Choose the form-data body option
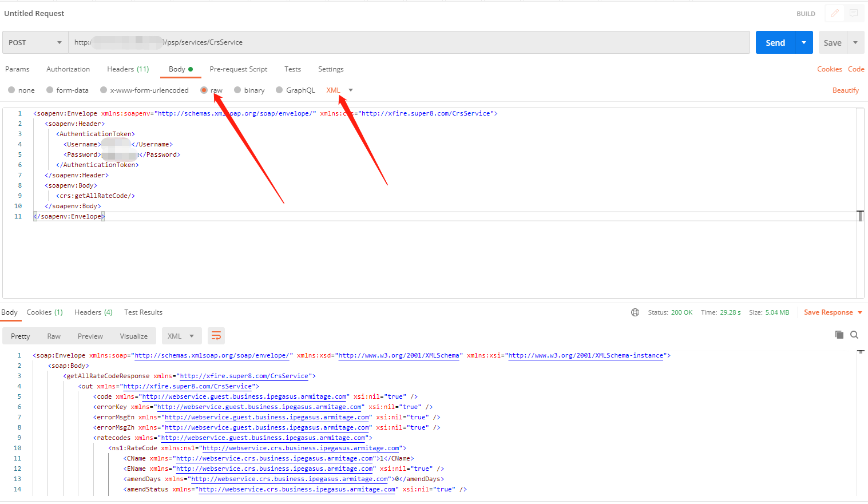This screenshot has height=504, width=868. coord(50,90)
